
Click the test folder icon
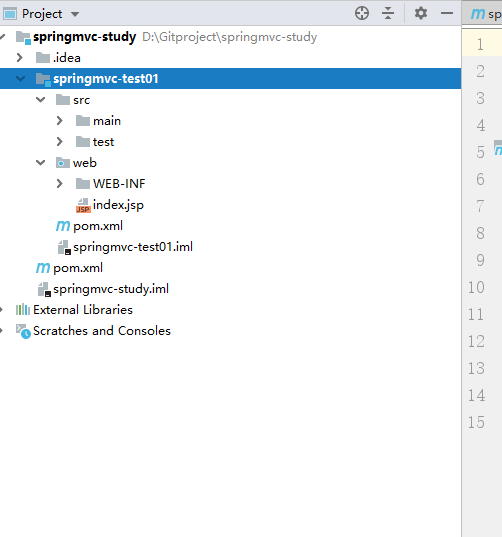83,141
